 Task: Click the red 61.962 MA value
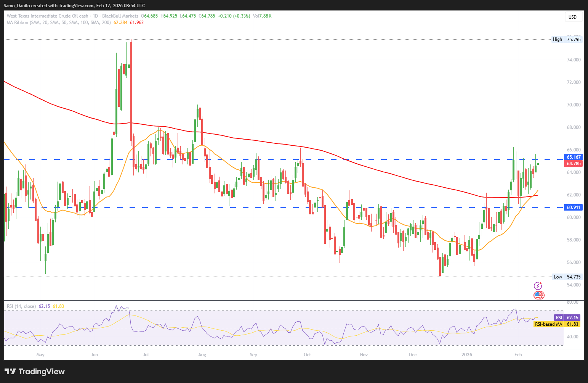click(137, 23)
